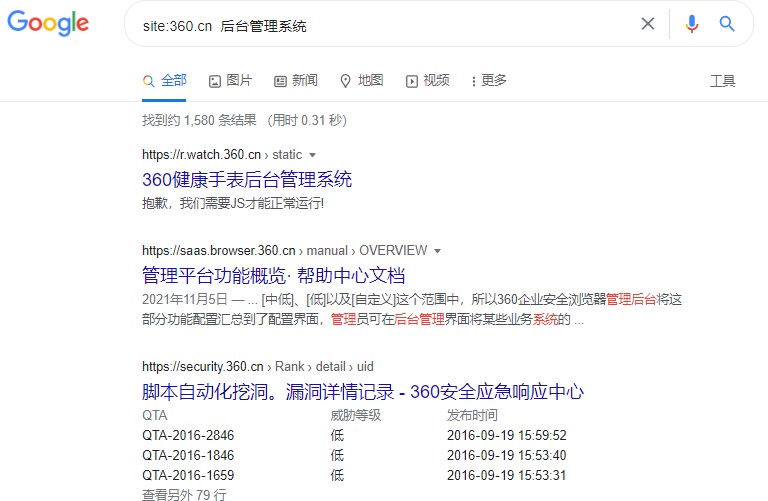Click the 威胁等级 column header
Image resolution: width=768 pixels, height=501 pixels.
[x=356, y=415]
